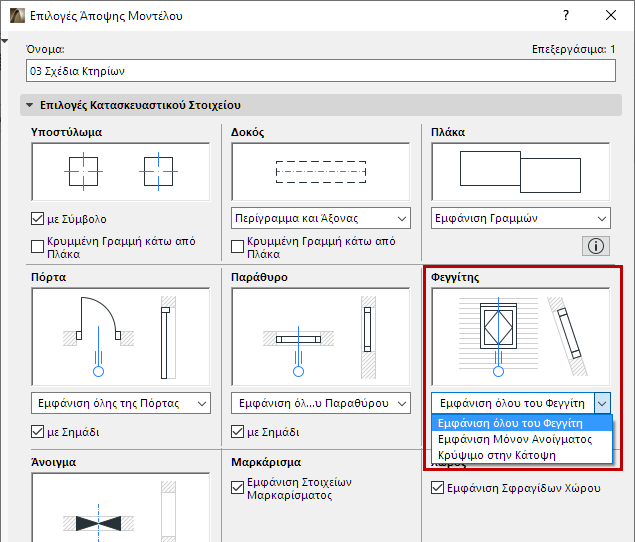This screenshot has height=542, width=635.
Task: Click the Μαρκάρισμα section heading
Action: [x=266, y=462]
